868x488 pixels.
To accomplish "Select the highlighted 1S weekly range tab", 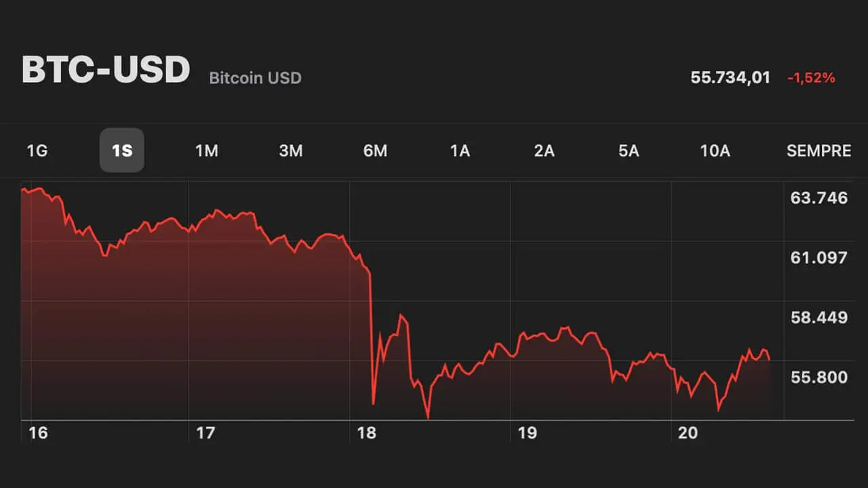I will click(122, 150).
